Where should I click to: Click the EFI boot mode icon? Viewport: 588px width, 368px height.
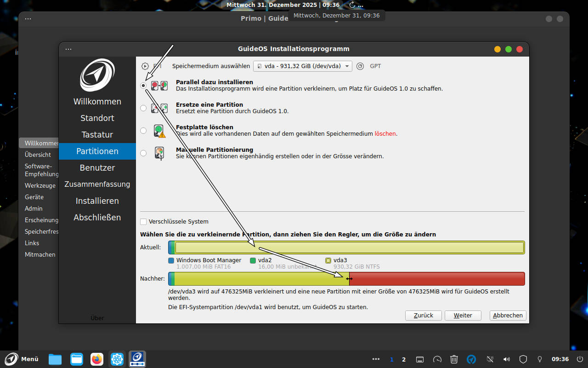(145, 66)
